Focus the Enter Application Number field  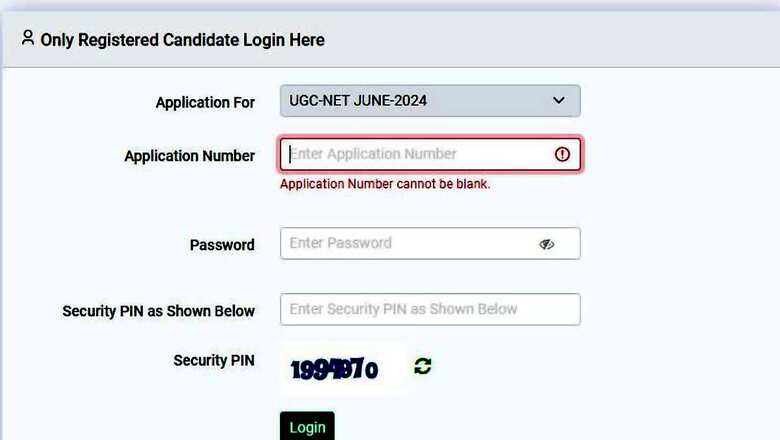[415, 154]
